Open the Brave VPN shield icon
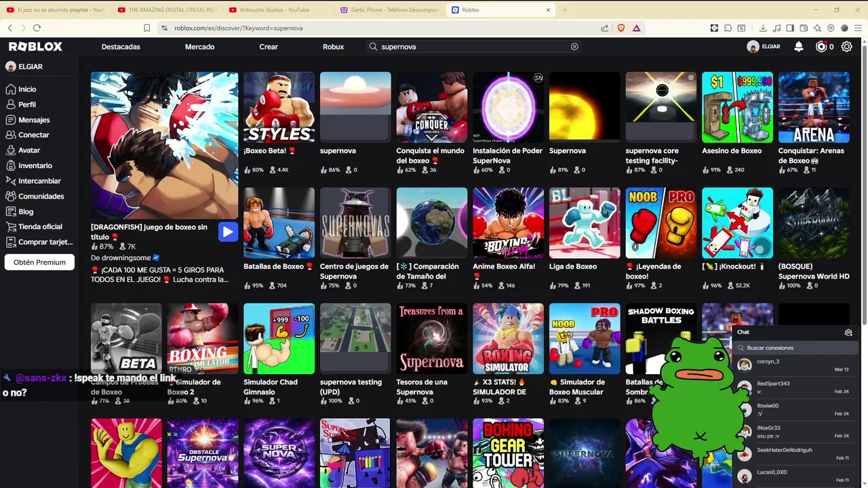Image resolution: width=868 pixels, height=488 pixels. (831, 28)
